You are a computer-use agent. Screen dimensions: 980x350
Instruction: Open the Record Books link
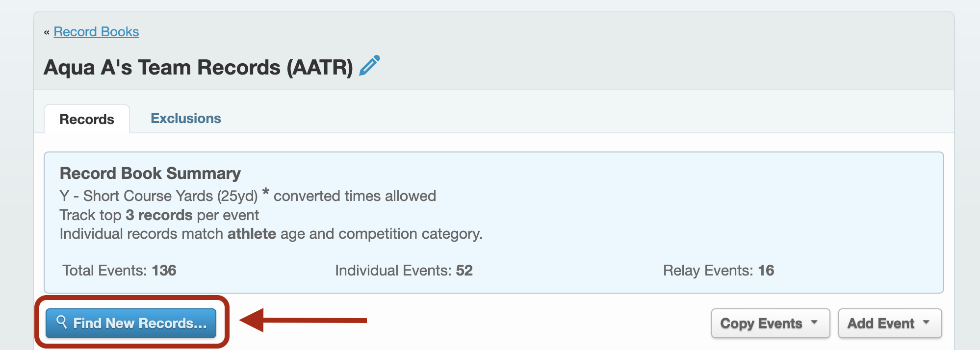click(x=96, y=32)
